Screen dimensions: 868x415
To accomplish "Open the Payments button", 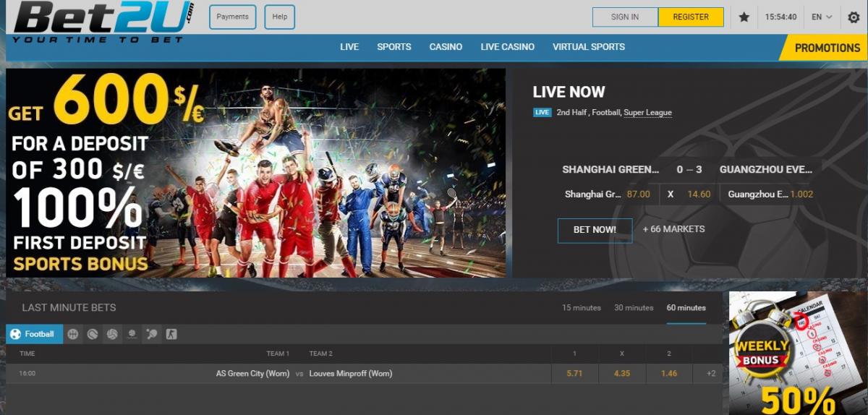I will [x=232, y=17].
